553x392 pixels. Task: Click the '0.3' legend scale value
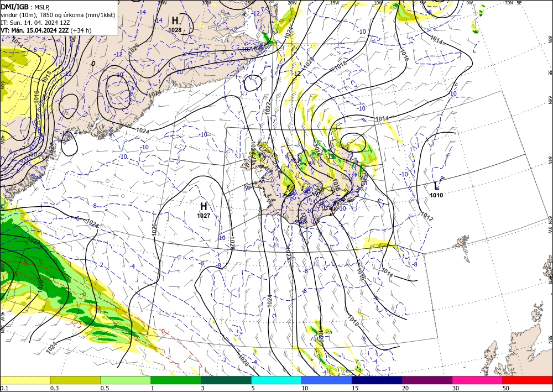click(x=54, y=388)
